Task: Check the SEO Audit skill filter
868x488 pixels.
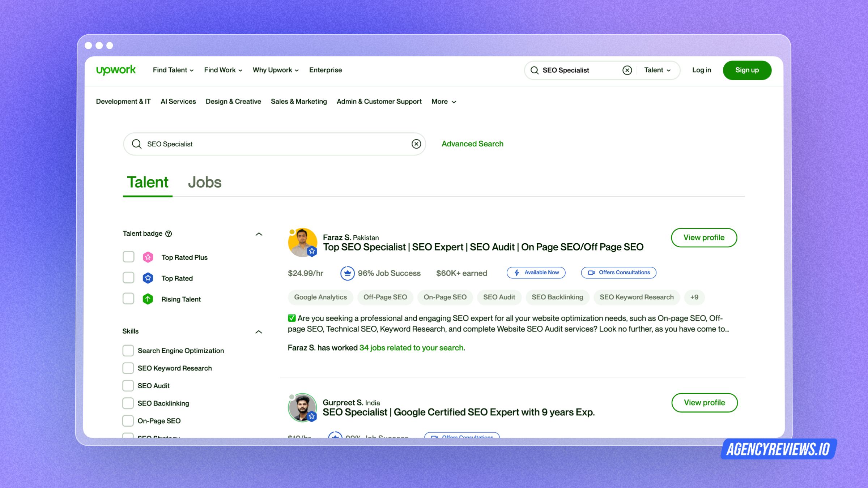Action: [128, 385]
